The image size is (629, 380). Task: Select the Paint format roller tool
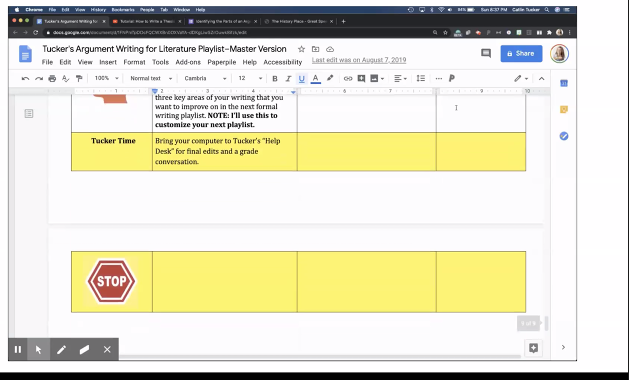point(79,79)
